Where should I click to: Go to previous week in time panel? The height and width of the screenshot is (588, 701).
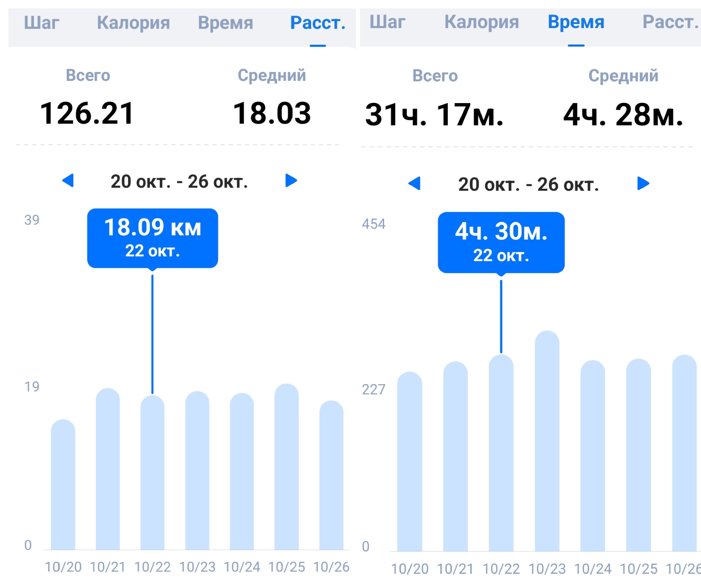coord(415,183)
